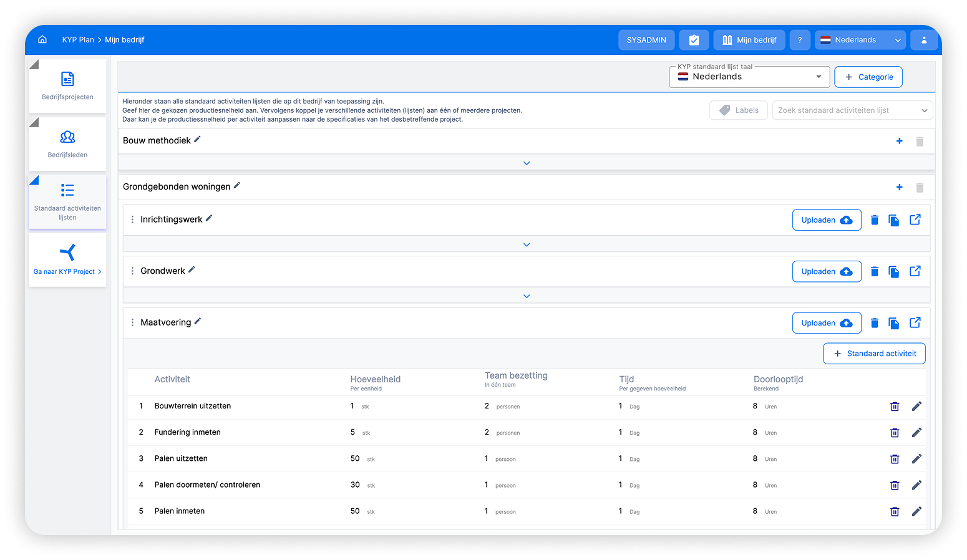This screenshot has height=560, width=967.
Task: Open the Labels filter button
Action: tap(739, 110)
